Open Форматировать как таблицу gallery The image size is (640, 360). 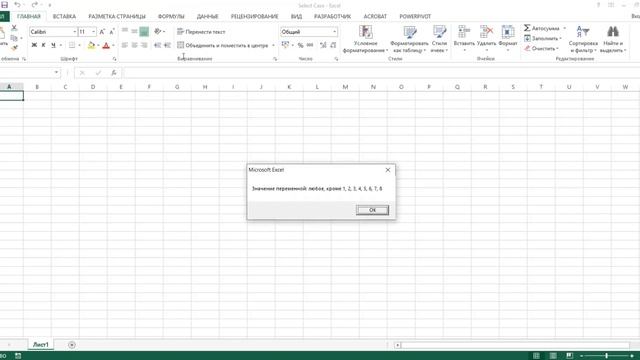(409, 39)
